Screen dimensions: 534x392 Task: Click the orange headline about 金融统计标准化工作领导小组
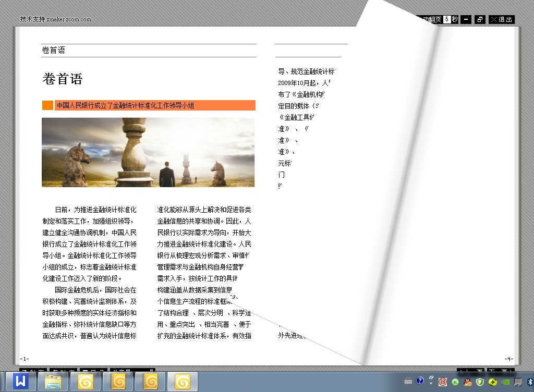coord(155,105)
